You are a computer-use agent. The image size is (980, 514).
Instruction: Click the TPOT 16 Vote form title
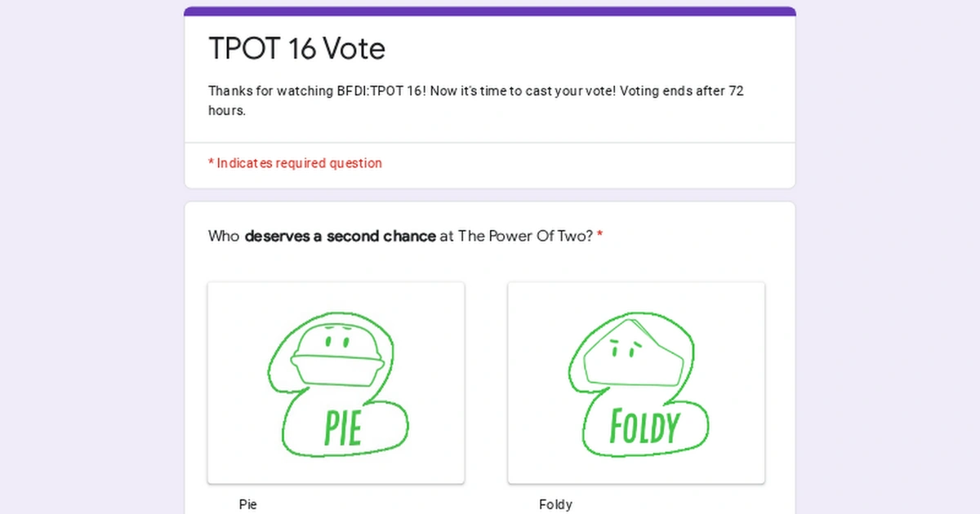296,49
